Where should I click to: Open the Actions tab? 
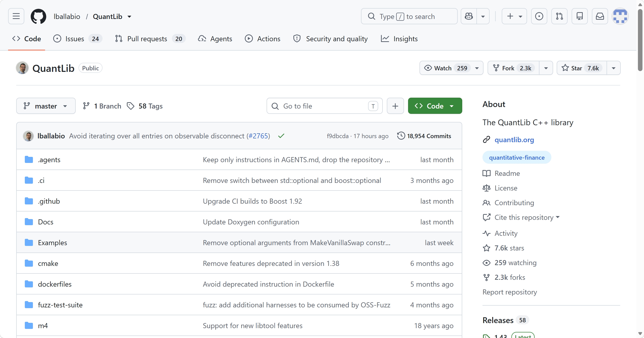click(263, 39)
